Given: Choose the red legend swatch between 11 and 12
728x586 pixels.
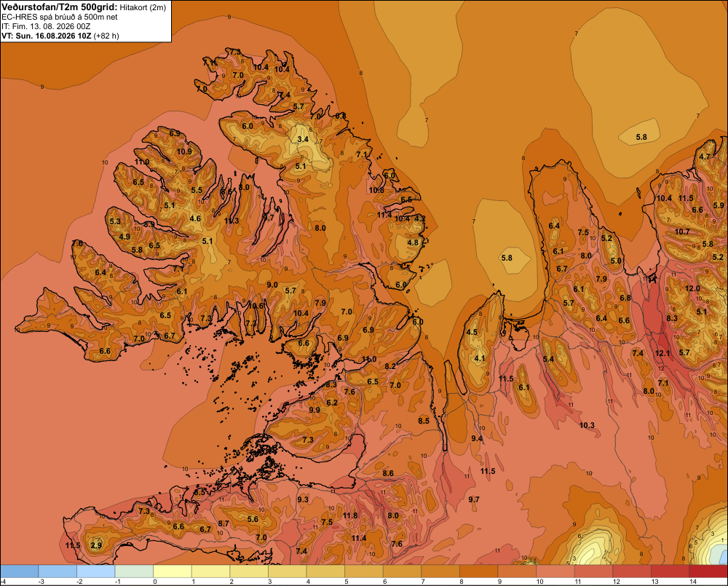Looking at the screenshot, I should click(593, 571).
